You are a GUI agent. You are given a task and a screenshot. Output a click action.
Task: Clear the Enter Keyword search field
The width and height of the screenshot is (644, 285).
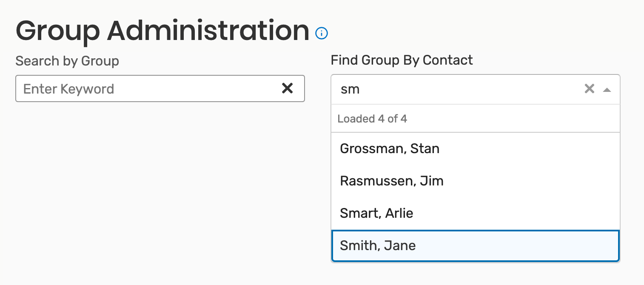(x=288, y=88)
